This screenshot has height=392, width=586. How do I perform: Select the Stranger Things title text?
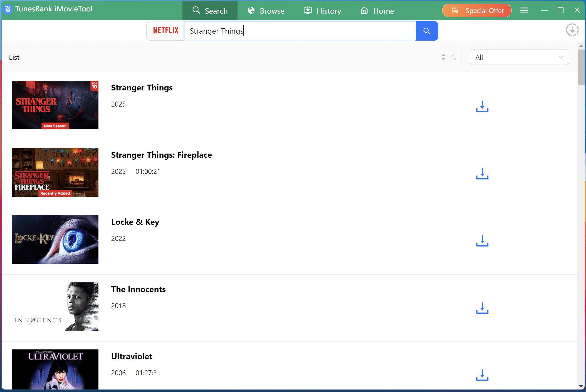(142, 88)
